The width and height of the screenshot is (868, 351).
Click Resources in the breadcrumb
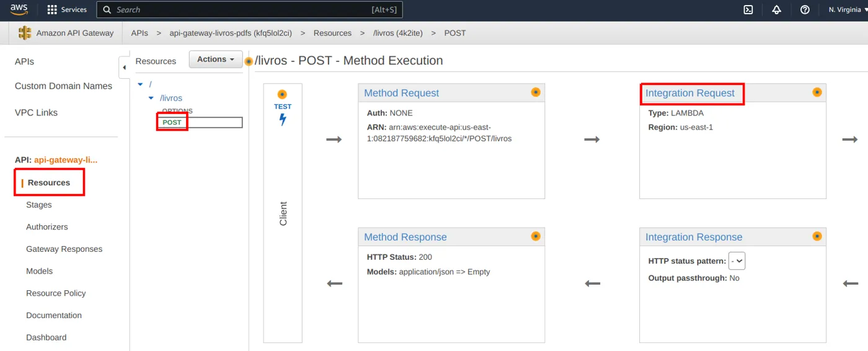coord(332,33)
